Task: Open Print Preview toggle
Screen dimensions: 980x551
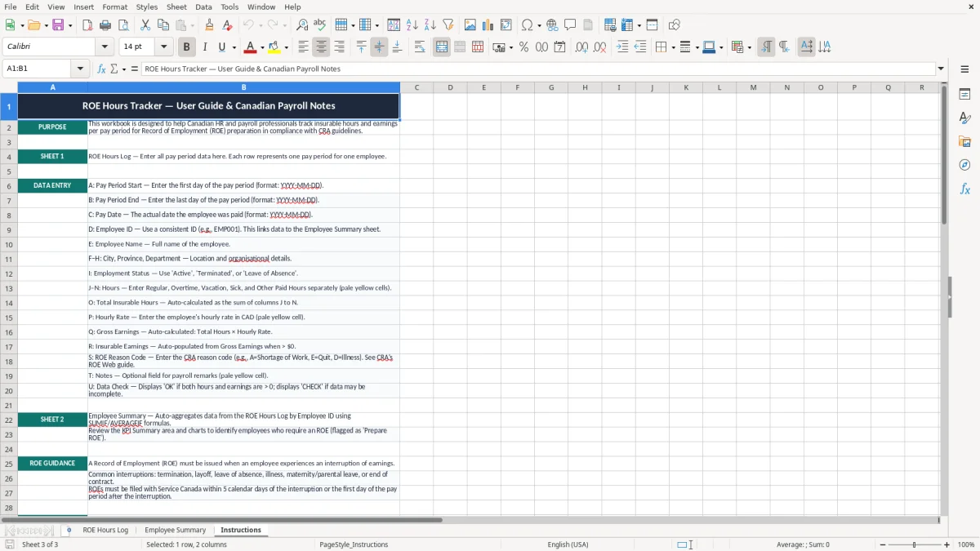Action: pyautogui.click(x=122, y=25)
